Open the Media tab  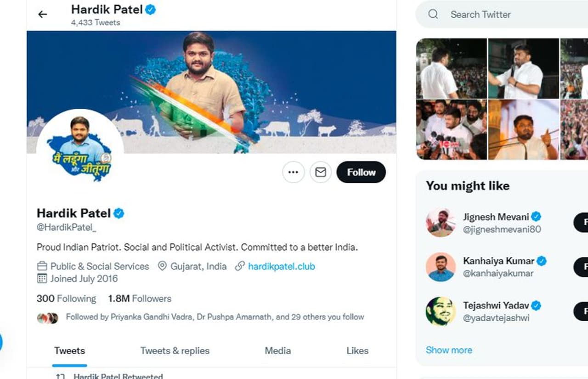pos(277,351)
